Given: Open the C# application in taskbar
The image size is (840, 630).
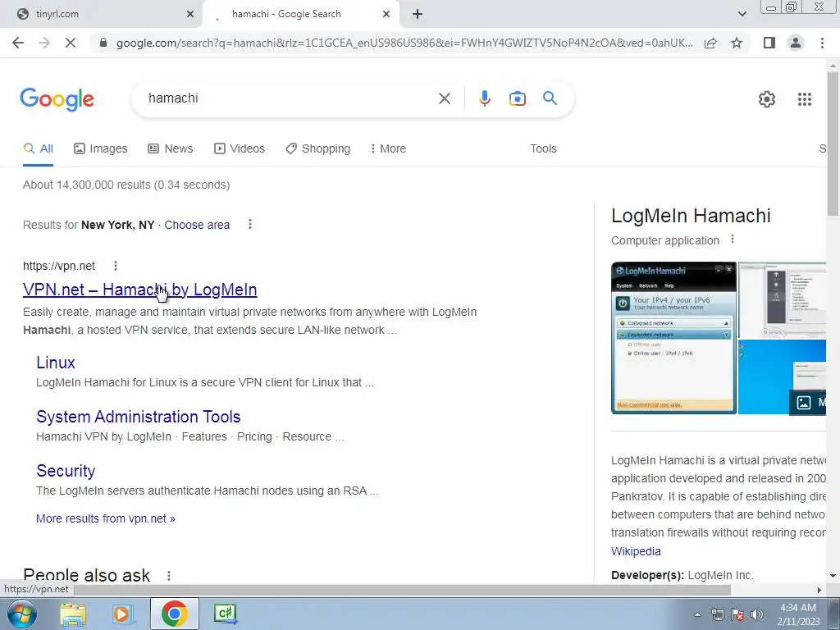Looking at the screenshot, I should pos(225,614).
